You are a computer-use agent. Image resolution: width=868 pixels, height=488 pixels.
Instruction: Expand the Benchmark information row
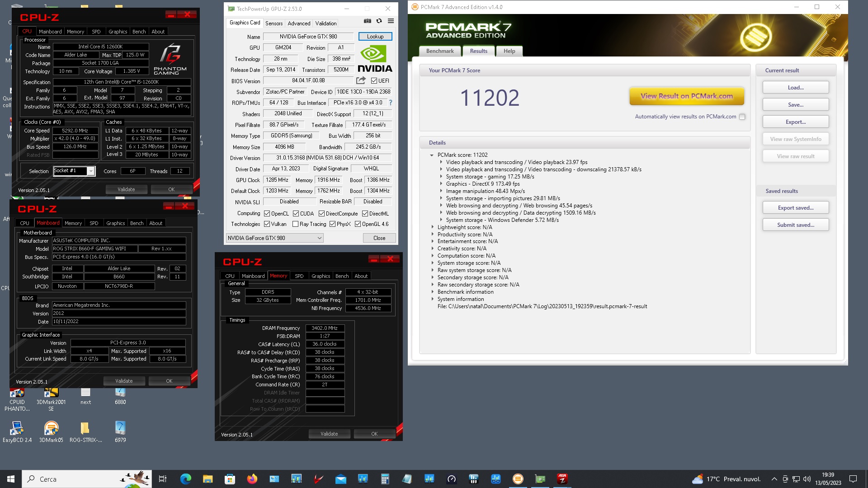[x=432, y=292]
